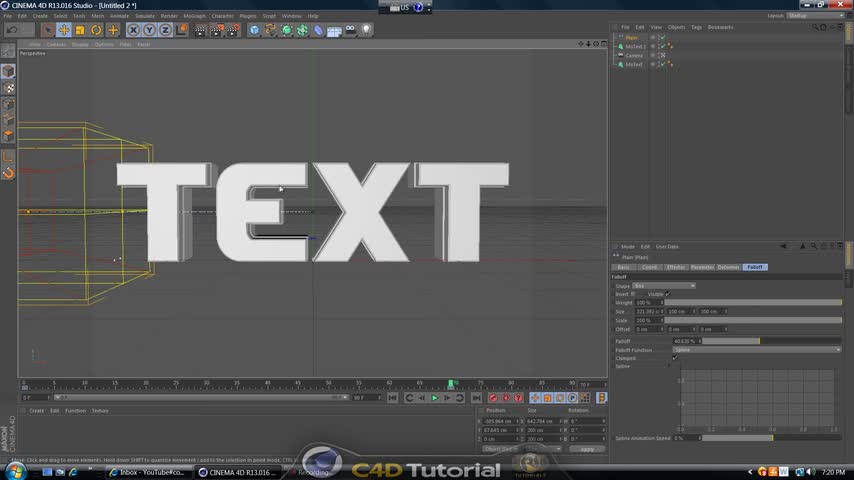Screen dimensions: 854x480
Task: Click the Play forward button
Action: (434, 398)
